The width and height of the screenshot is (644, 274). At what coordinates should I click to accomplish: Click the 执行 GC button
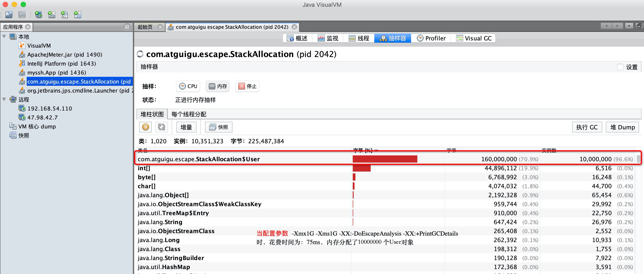coord(587,127)
